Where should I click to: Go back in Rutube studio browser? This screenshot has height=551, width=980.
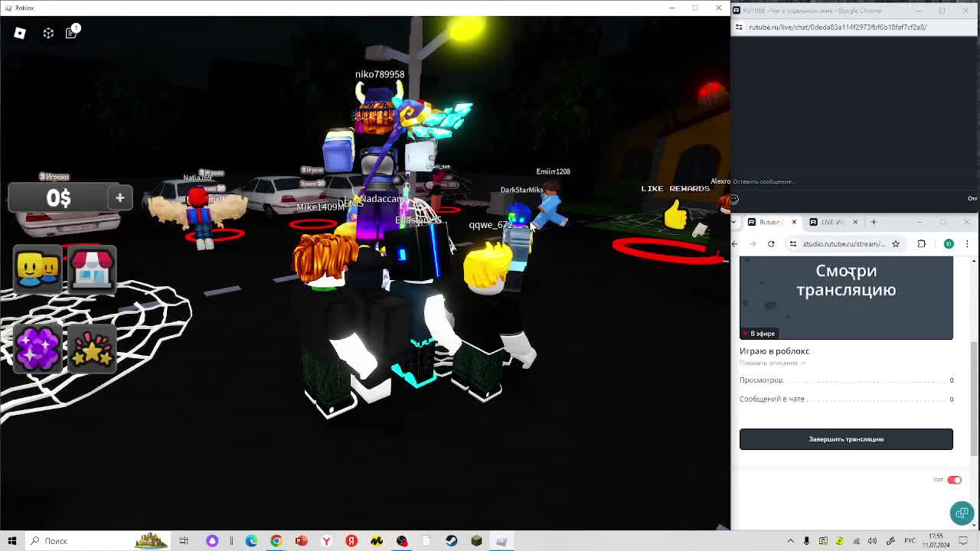pos(736,244)
